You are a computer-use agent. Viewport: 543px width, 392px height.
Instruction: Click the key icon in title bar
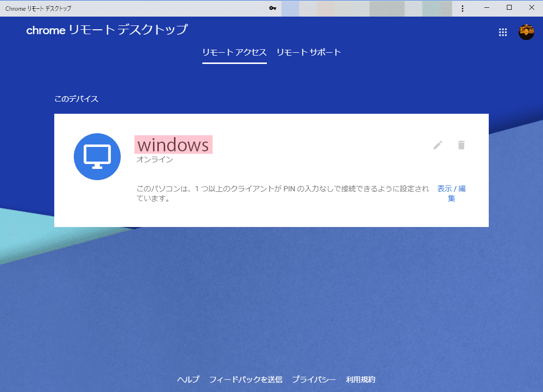click(x=273, y=8)
